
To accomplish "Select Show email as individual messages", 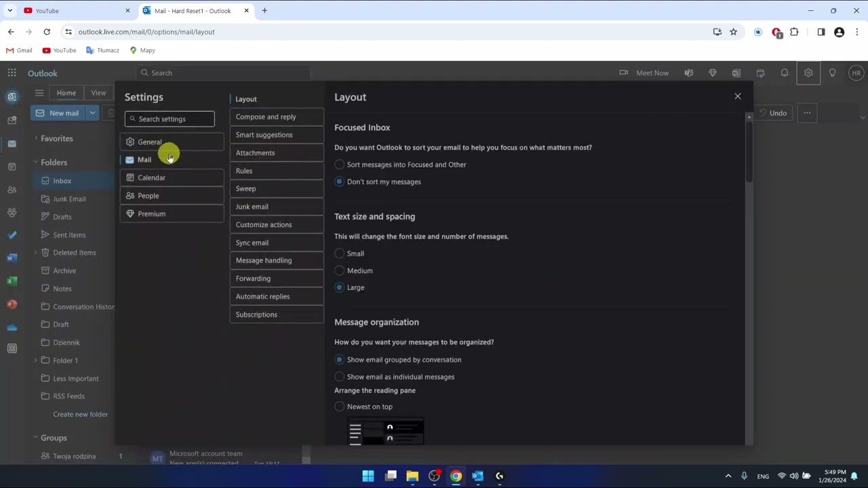I will click(340, 377).
